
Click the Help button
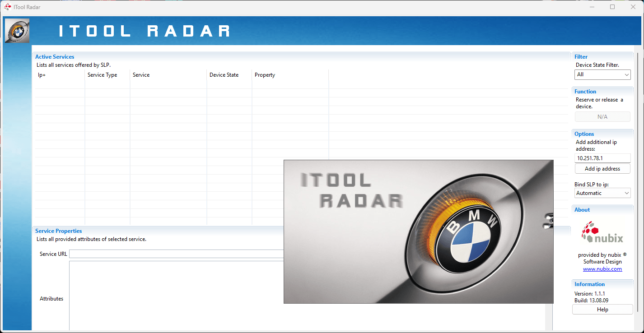coord(602,309)
